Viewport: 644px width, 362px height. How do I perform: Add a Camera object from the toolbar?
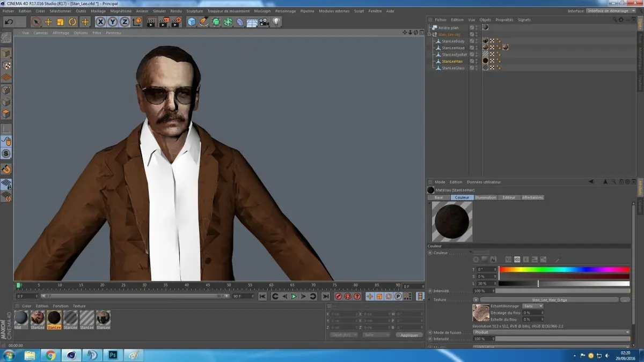pos(264,22)
